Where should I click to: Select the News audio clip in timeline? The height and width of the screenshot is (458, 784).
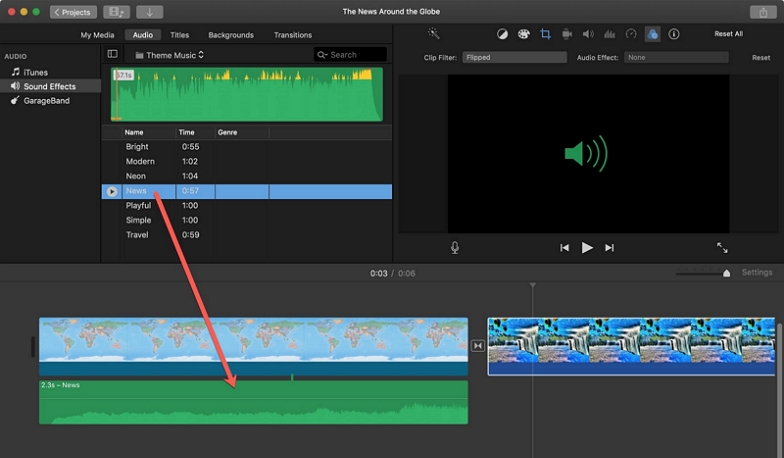tap(254, 402)
